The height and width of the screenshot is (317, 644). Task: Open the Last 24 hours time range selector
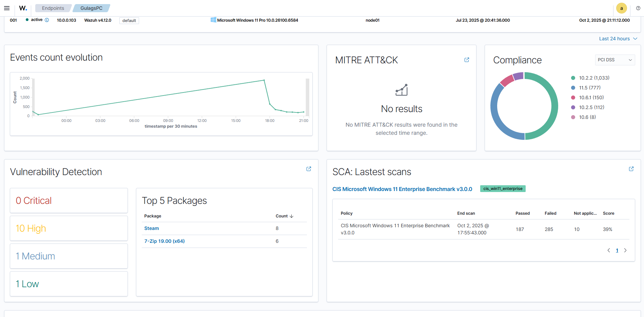click(x=618, y=39)
